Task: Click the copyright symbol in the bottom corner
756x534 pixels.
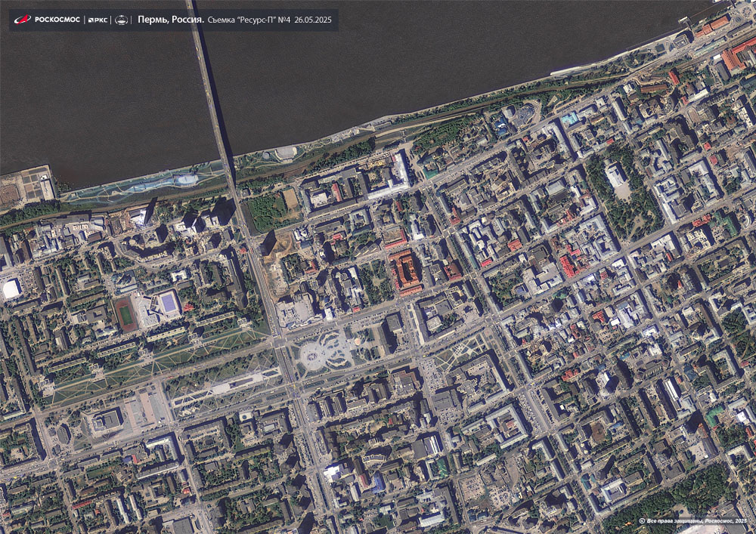Action: (x=642, y=521)
